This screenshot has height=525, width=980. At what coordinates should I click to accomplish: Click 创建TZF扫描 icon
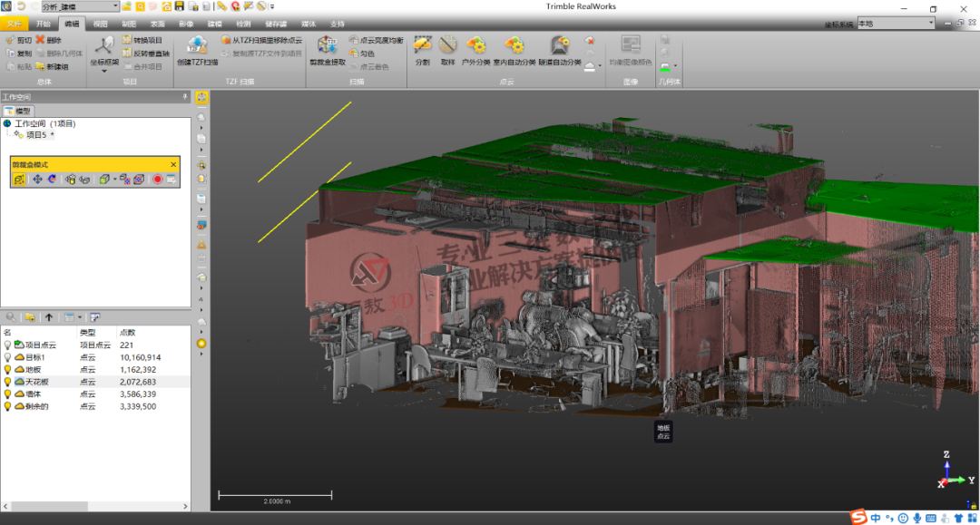(196, 48)
